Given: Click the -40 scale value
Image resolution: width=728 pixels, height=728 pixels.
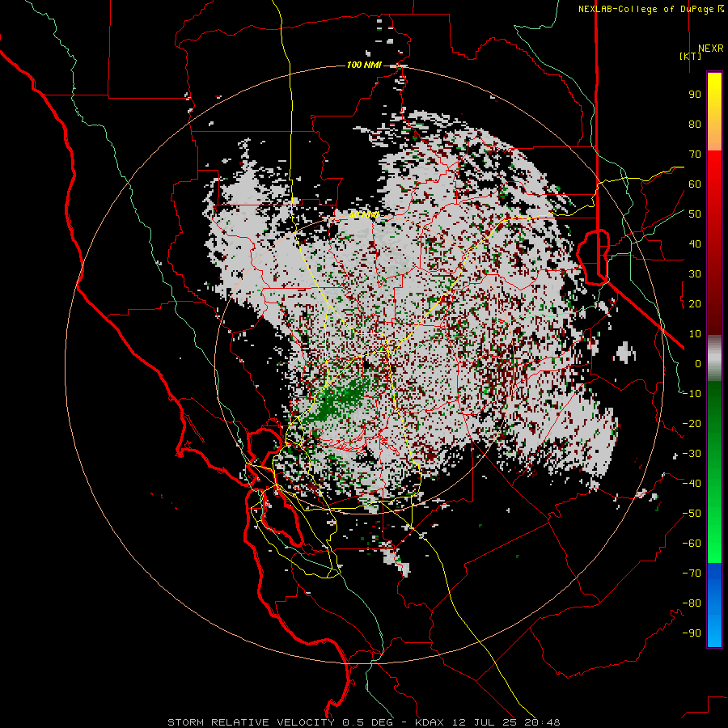Looking at the screenshot, I should coord(692,484).
